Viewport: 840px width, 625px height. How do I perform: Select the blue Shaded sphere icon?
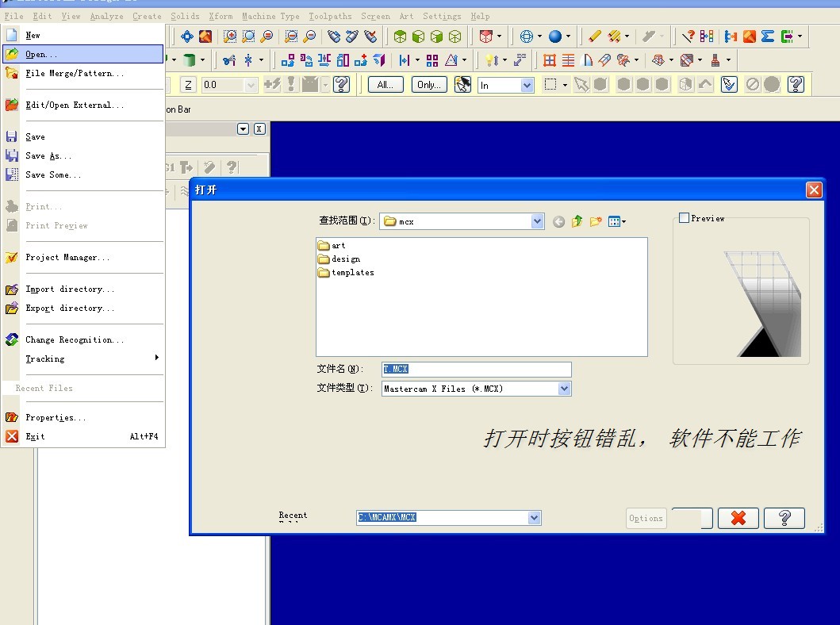point(555,36)
